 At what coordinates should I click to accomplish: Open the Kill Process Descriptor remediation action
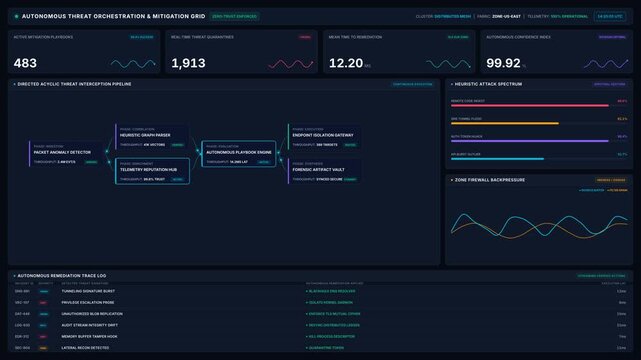tap(330, 337)
